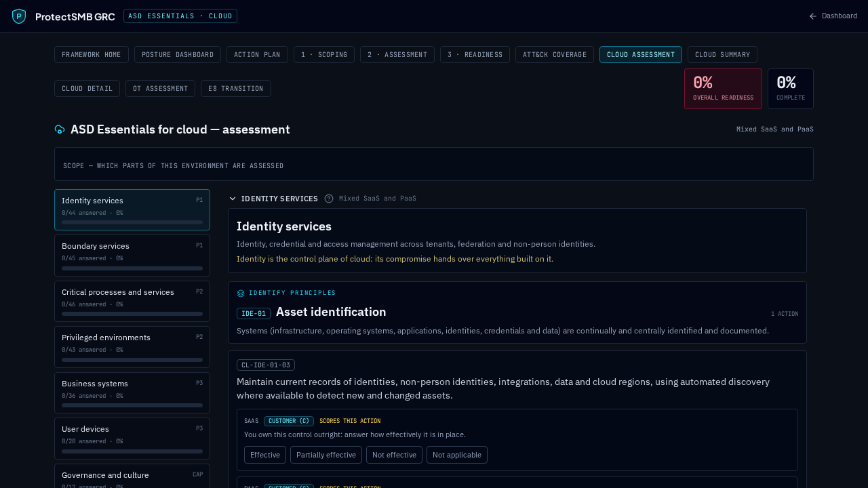
Task: Open Boundary services section in sidebar
Action: click(x=132, y=256)
